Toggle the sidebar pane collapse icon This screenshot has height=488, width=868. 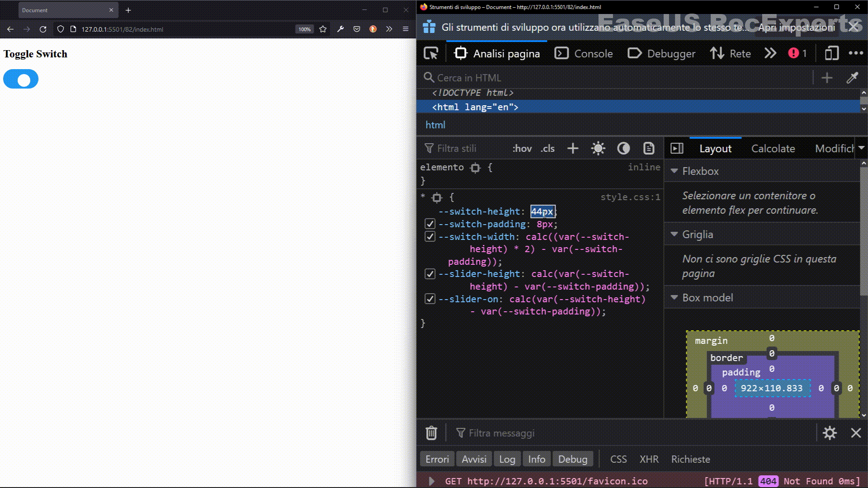coord(677,149)
